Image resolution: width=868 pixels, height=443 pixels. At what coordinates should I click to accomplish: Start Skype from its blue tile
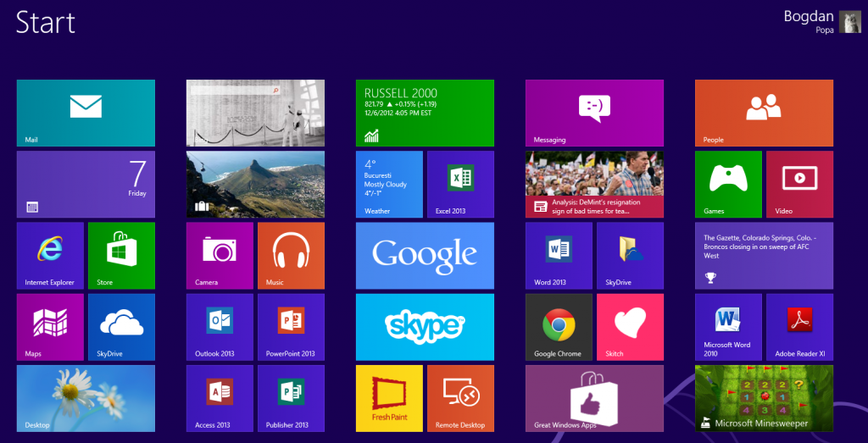pyautogui.click(x=425, y=326)
